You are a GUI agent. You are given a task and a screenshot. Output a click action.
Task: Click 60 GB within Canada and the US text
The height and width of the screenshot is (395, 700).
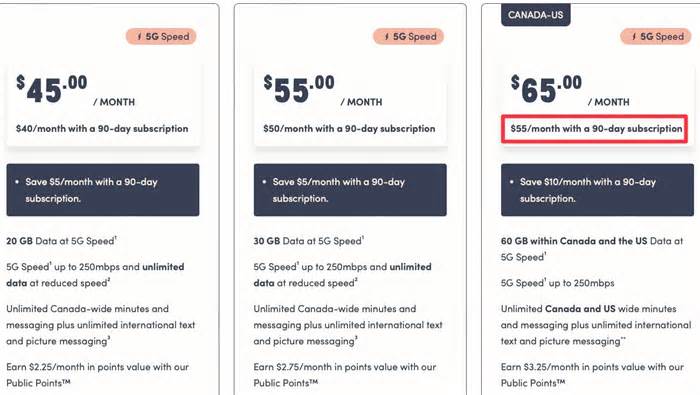point(574,241)
